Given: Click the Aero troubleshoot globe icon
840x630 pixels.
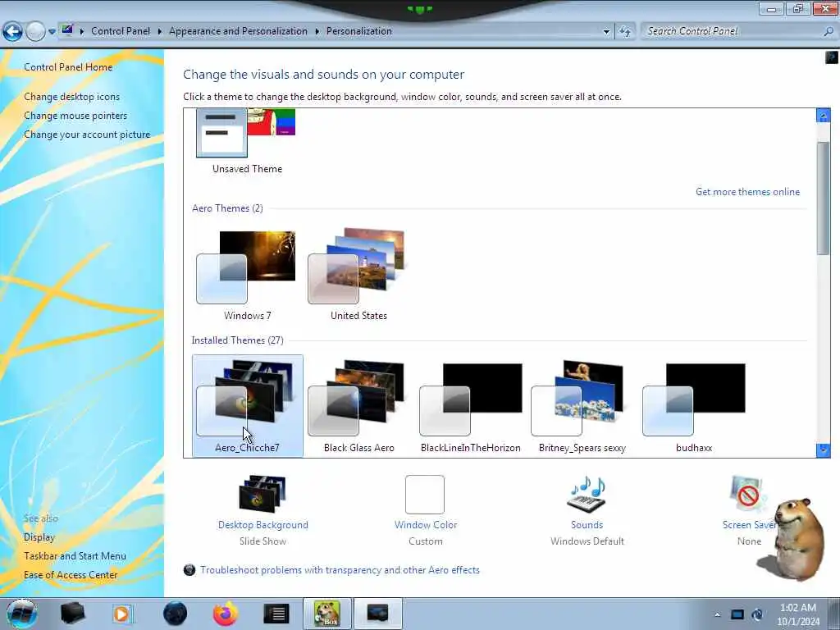Looking at the screenshot, I should pyautogui.click(x=189, y=570).
